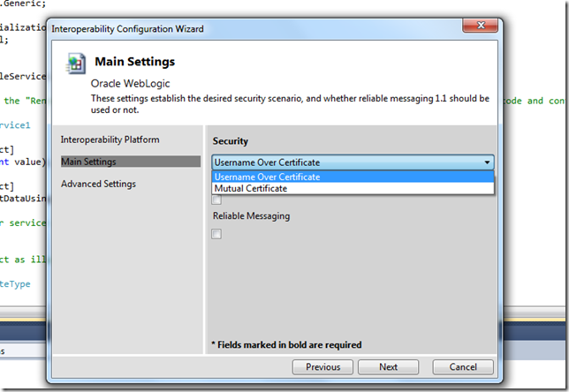The height and width of the screenshot is (392, 569).
Task: Click the 'Fields marked in bold are required' note
Action: pyautogui.click(x=286, y=344)
